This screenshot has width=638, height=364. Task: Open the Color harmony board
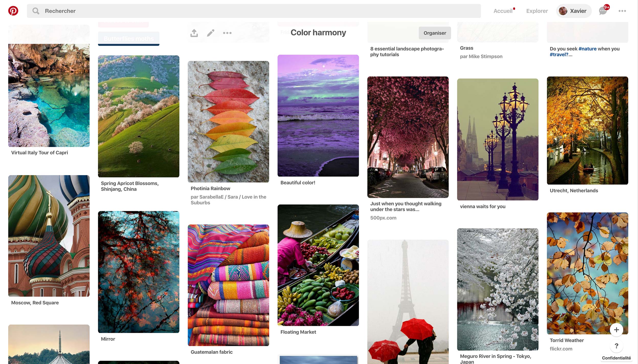(x=318, y=32)
